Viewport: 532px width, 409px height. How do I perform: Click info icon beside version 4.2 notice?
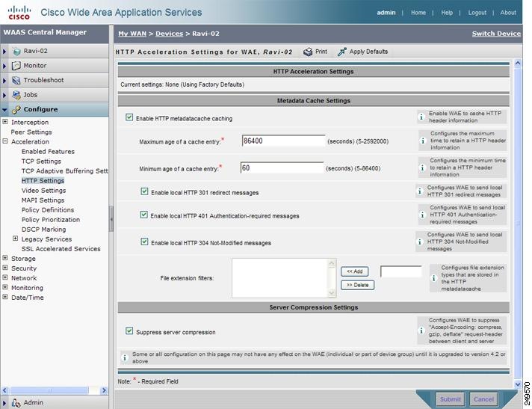[125, 357]
